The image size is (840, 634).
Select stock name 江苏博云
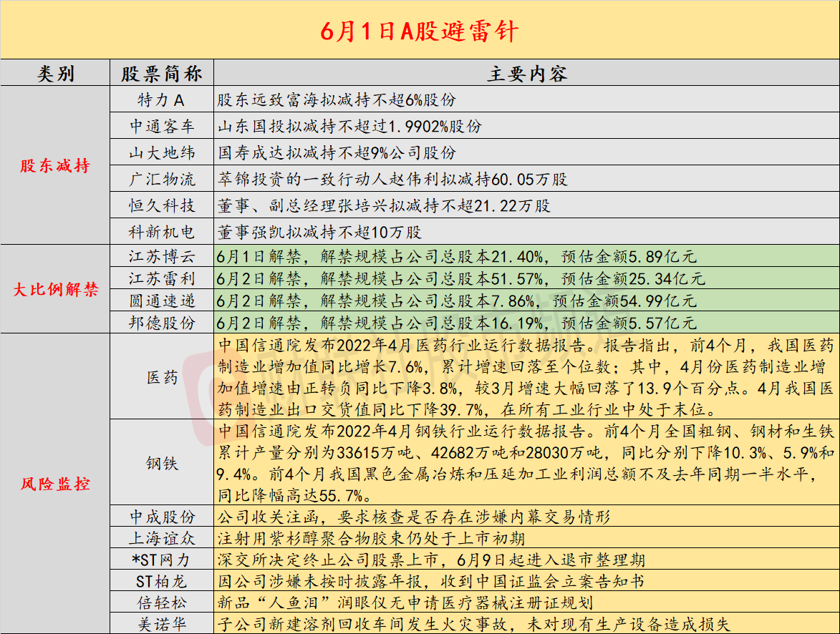[x=162, y=256]
